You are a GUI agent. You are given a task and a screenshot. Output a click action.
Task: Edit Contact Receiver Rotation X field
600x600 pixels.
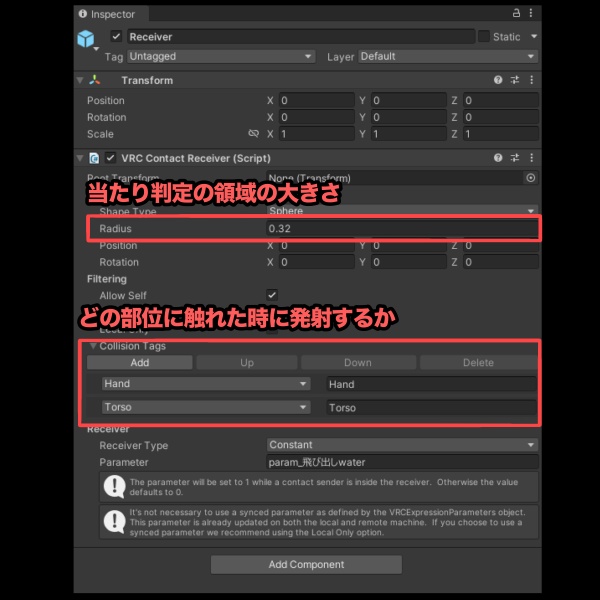coord(317,262)
